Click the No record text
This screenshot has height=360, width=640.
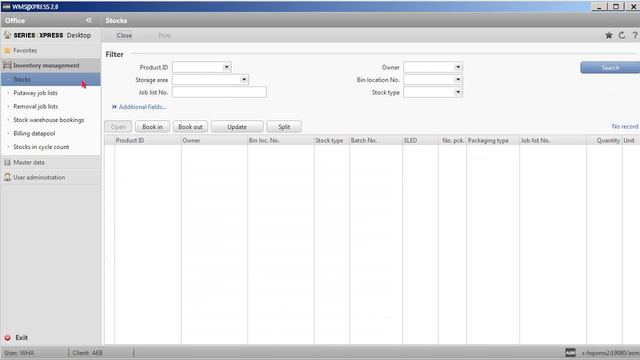[625, 127]
